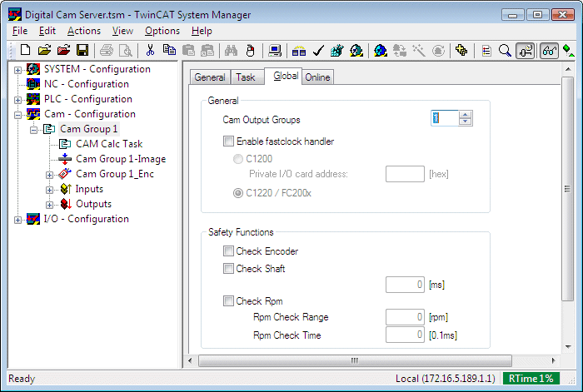
Task: Click the Open folder icon with red arrow
Action: coord(63,50)
